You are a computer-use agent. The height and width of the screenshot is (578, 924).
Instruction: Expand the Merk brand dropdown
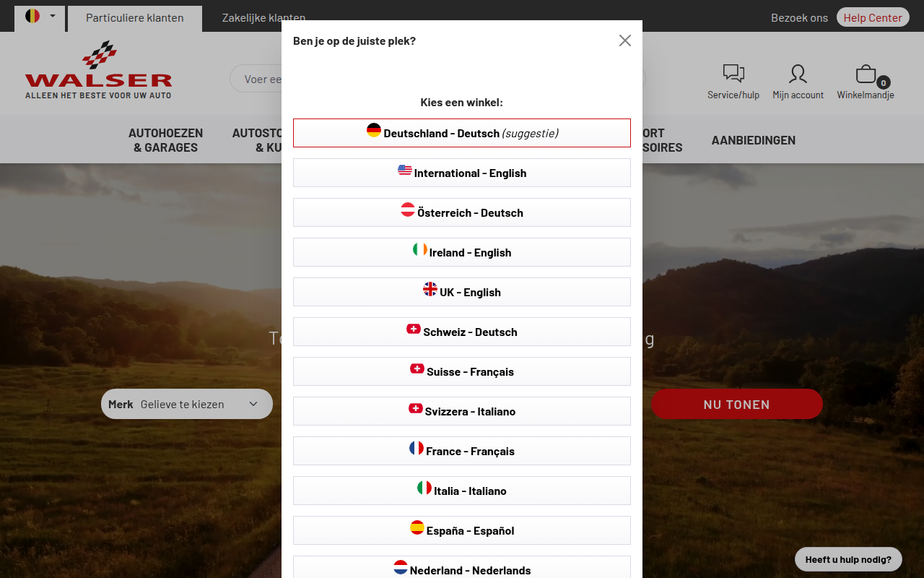[x=187, y=404]
